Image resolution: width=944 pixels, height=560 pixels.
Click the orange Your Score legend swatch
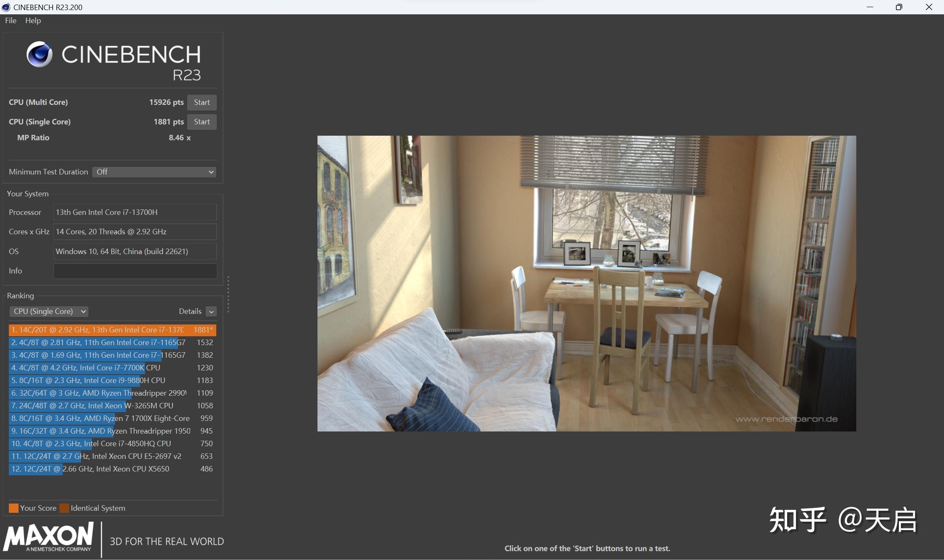(13, 508)
